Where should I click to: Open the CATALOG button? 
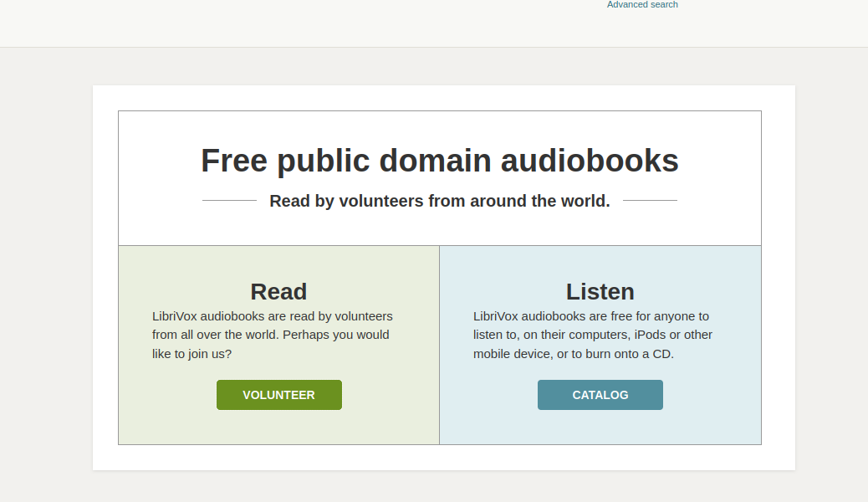coord(600,395)
